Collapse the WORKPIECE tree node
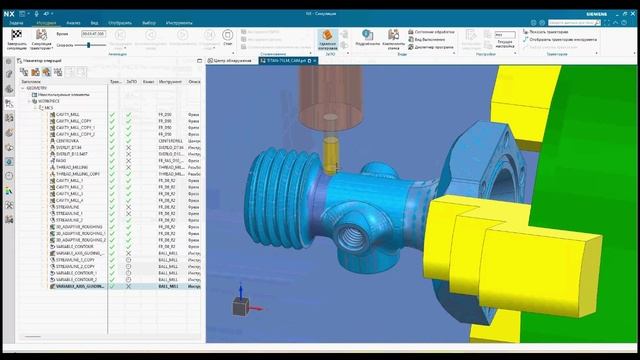Image resolution: width=640 pixels, height=360 pixels. [x=29, y=101]
